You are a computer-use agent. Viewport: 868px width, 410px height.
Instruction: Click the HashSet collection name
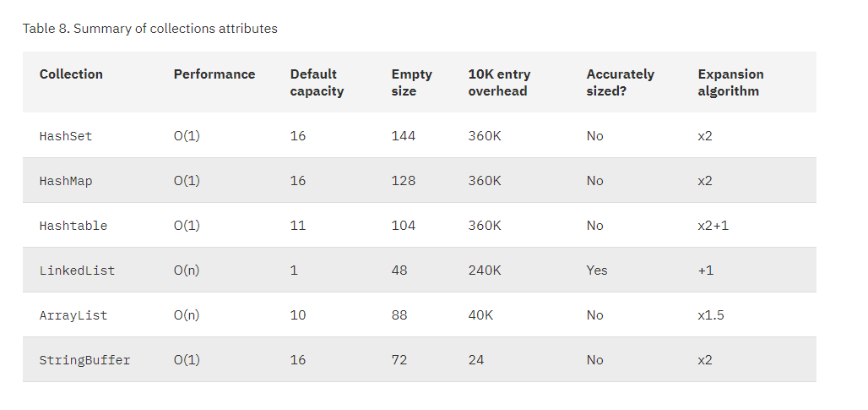click(x=66, y=136)
